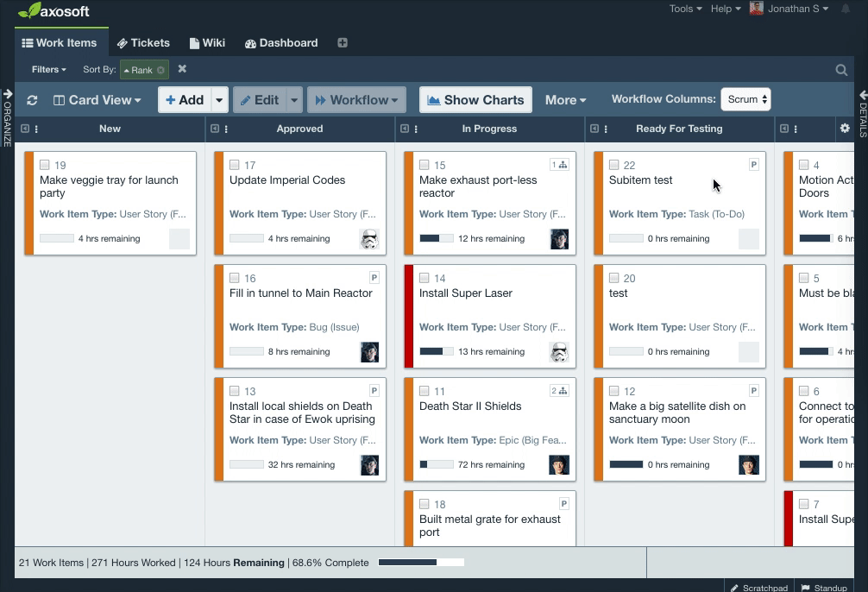The height and width of the screenshot is (592, 868).
Task: Open the Tools menu
Action: click(685, 9)
